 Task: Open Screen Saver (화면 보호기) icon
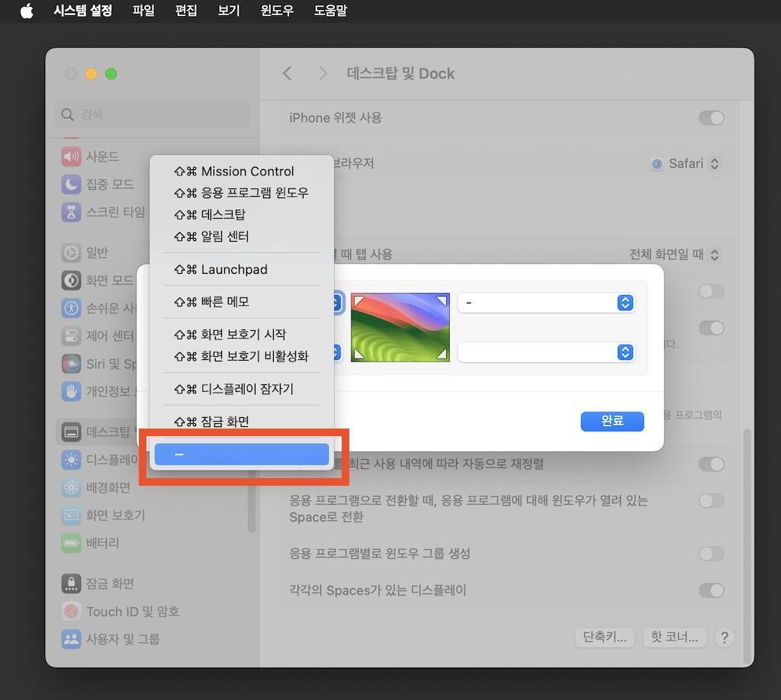coord(71,515)
